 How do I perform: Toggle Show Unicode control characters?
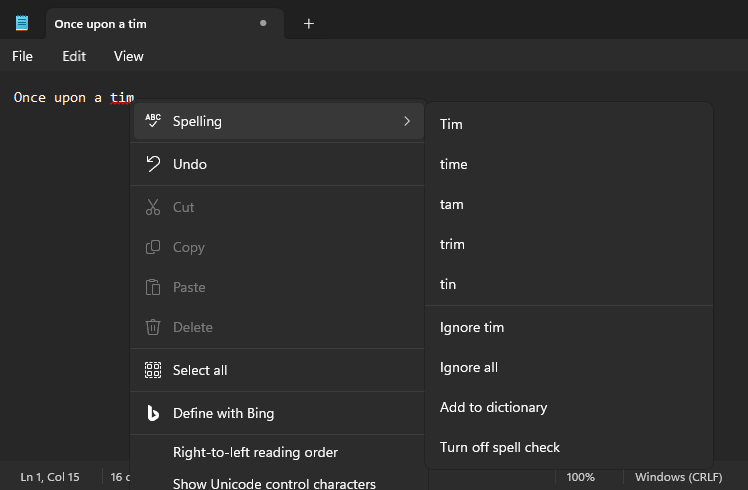tap(274, 483)
